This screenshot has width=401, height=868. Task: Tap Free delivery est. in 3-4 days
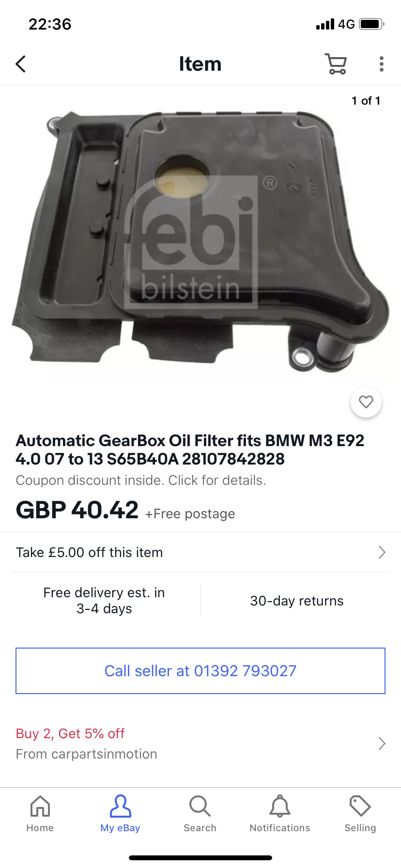[104, 601]
